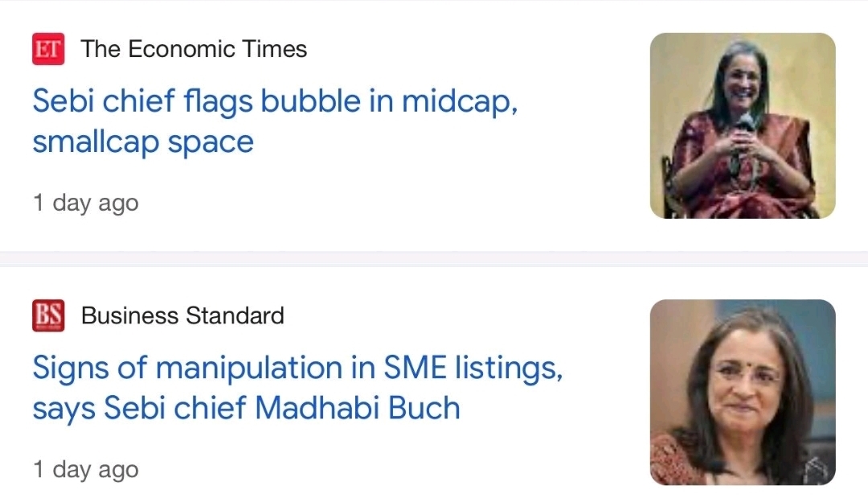Open the Economic Times article thumbnail

(742, 125)
